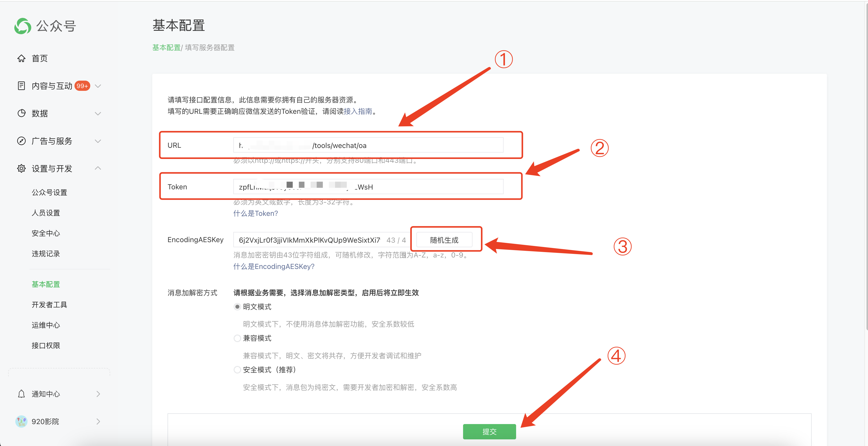868x446 pixels.
Task: Click the 内容与互动 document icon
Action: (21, 86)
